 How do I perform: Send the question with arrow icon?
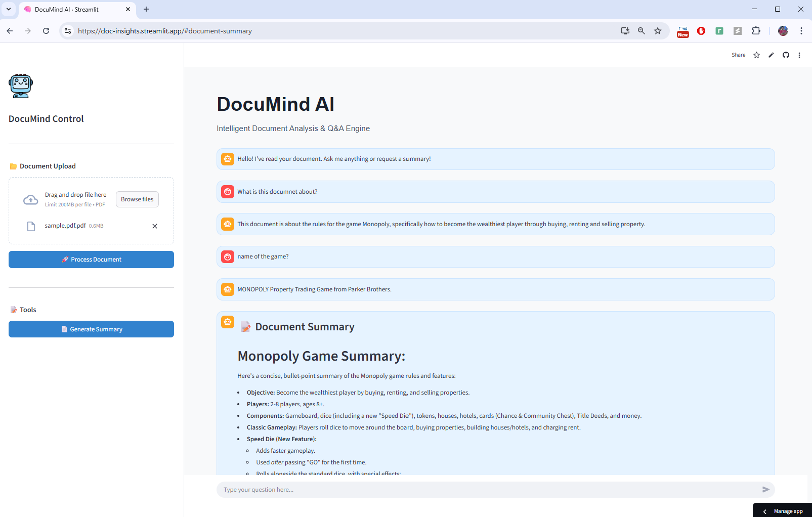(766, 490)
